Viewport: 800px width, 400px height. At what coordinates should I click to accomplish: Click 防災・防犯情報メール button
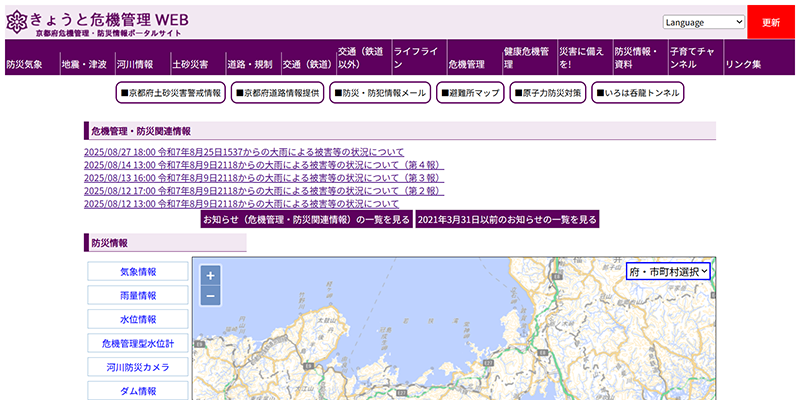[x=380, y=93]
